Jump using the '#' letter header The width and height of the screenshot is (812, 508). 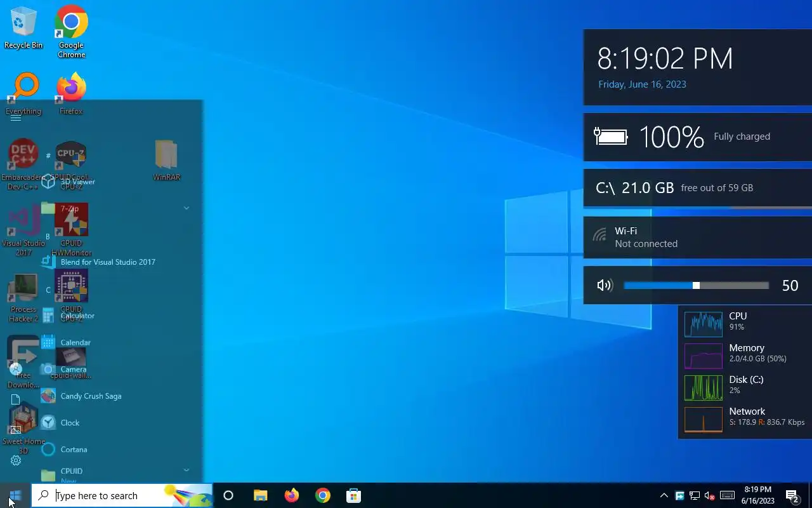point(48,156)
